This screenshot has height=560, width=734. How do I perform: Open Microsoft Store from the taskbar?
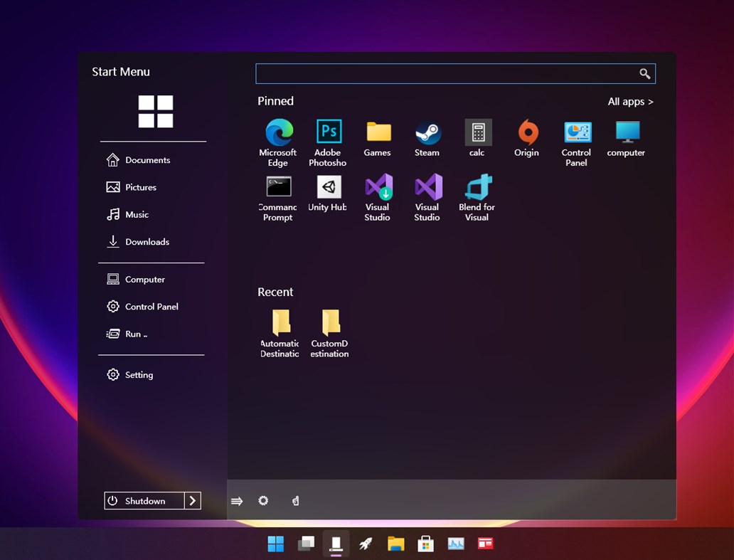coord(425,543)
